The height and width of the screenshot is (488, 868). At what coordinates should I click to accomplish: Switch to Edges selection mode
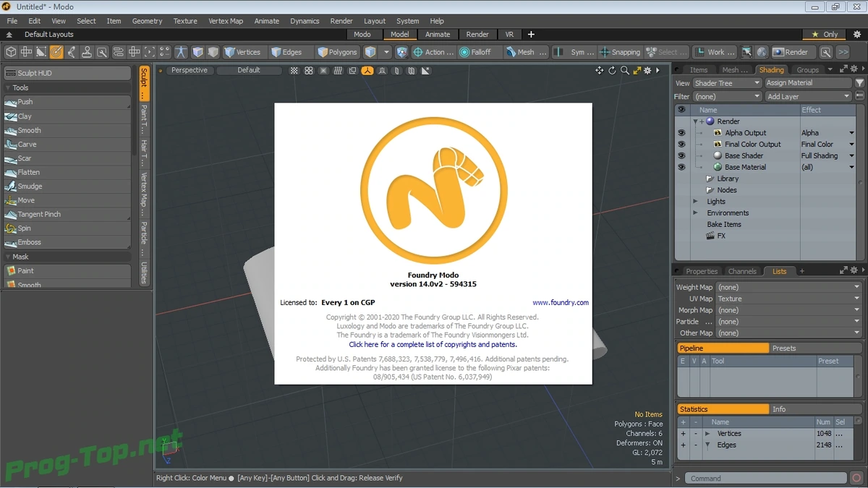coord(287,52)
